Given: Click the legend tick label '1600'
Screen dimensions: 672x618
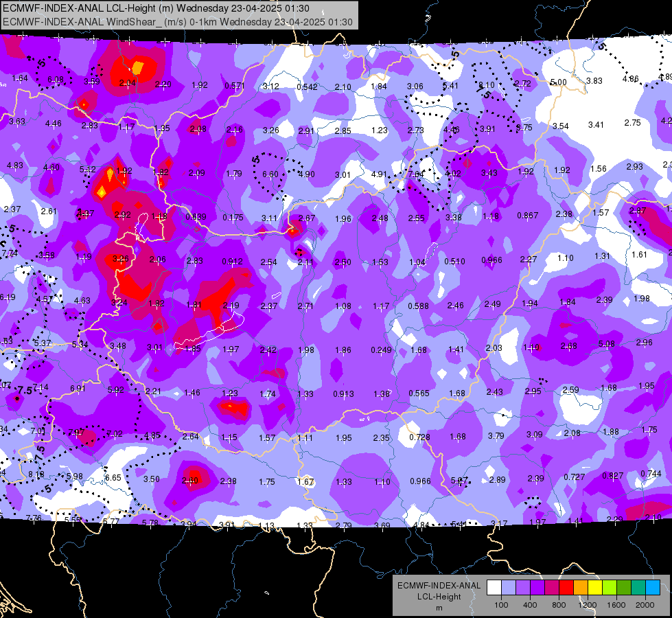Looking at the screenshot, I should coord(616,605).
